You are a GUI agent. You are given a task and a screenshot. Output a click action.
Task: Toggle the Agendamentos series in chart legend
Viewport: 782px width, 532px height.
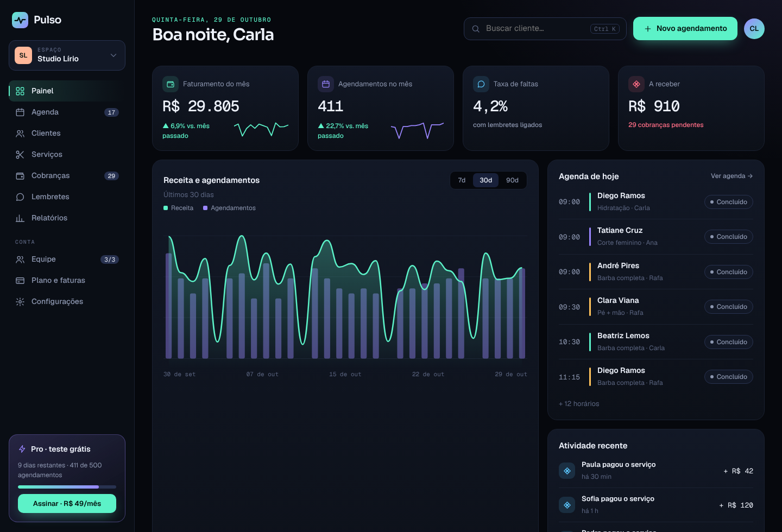(x=229, y=208)
